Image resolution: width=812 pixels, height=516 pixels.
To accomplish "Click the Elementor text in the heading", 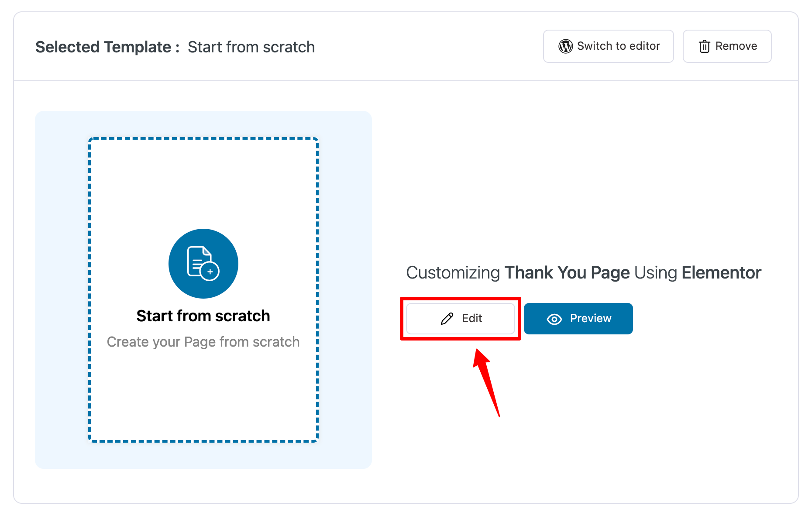I will point(721,272).
